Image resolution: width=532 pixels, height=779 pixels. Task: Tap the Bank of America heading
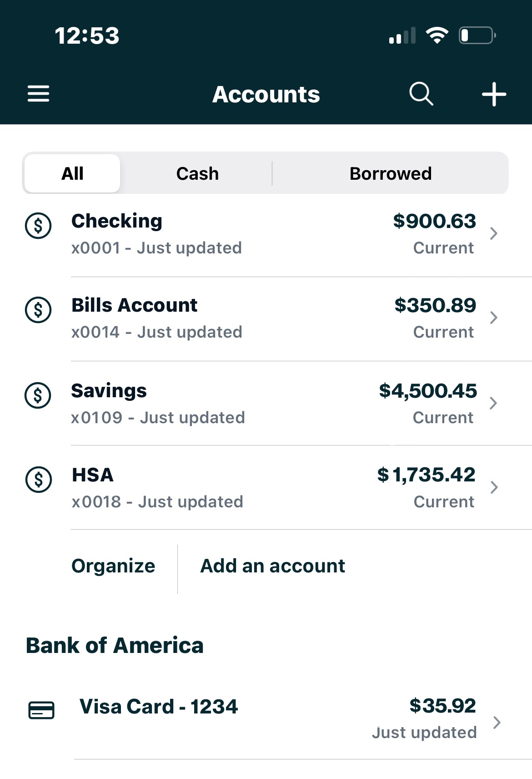[115, 645]
